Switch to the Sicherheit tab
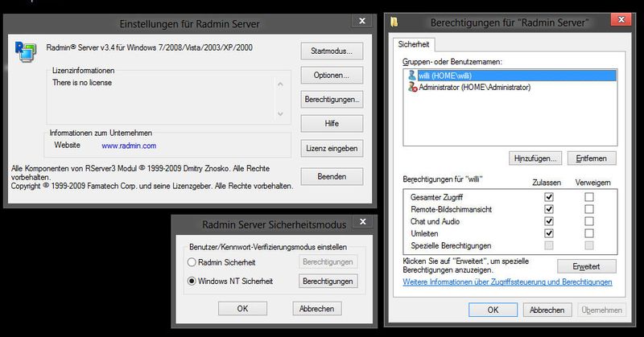 click(414, 44)
